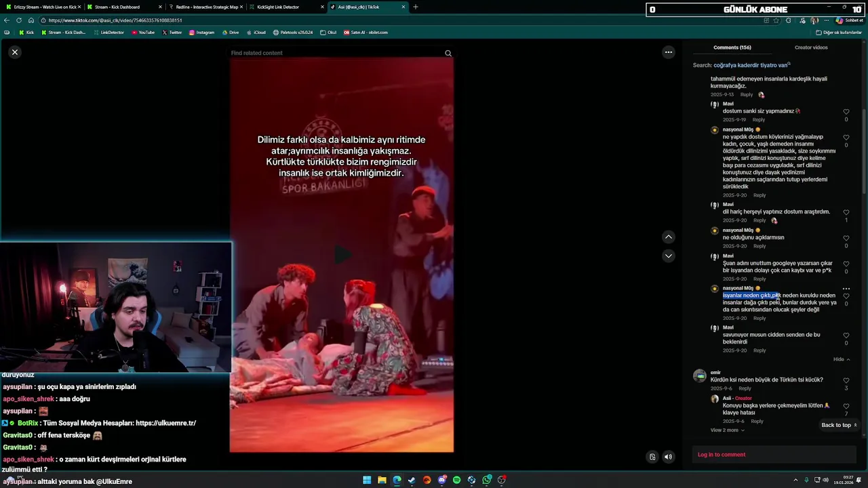Open the browser settings and more menu
The width and height of the screenshot is (868, 488).
point(825,20)
